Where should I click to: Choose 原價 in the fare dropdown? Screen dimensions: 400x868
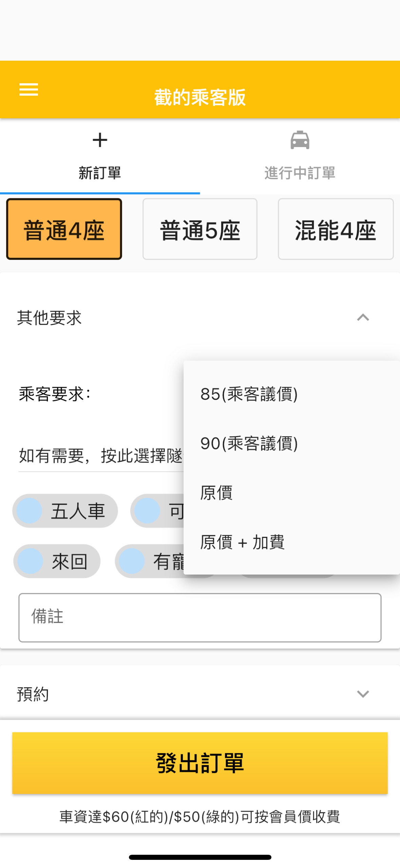(216, 493)
